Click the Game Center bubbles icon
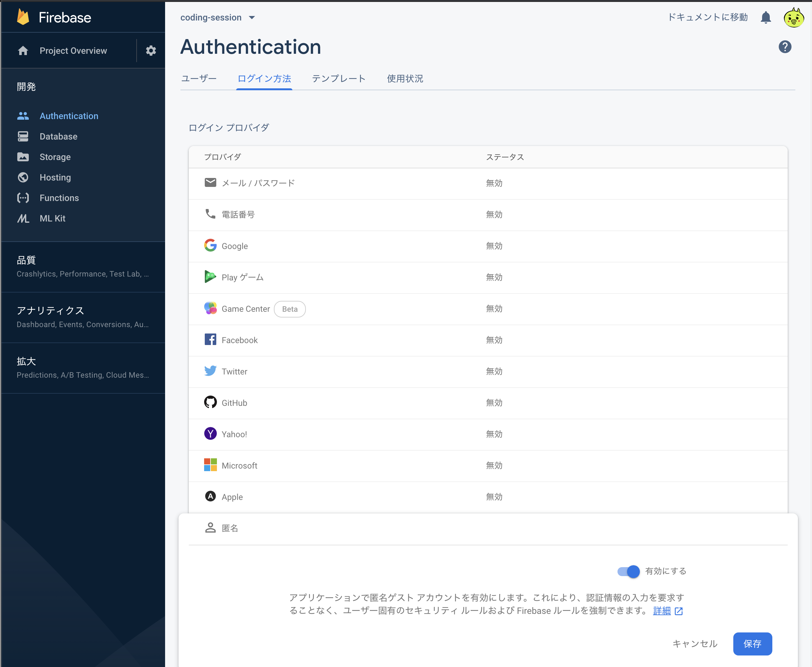This screenshot has width=812, height=667. point(211,308)
